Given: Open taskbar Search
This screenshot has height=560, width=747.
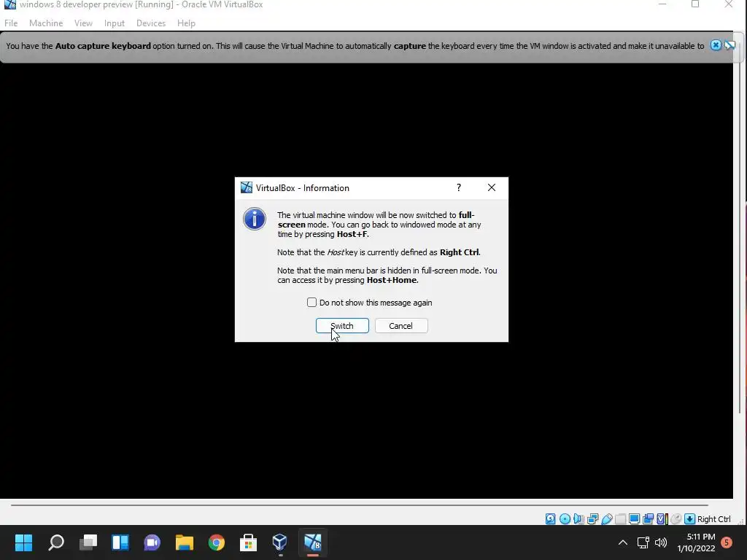Looking at the screenshot, I should coord(55,542).
